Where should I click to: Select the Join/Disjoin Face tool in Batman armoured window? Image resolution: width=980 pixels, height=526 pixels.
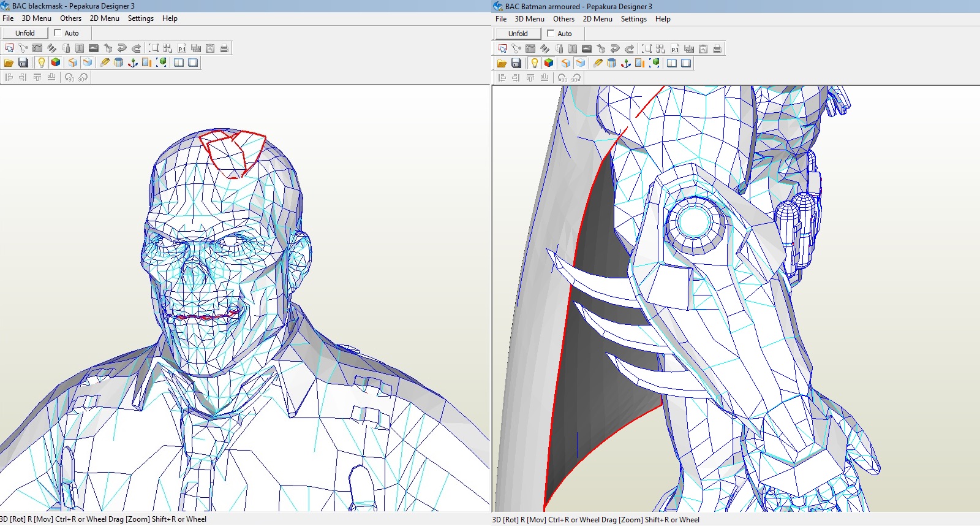pyautogui.click(x=516, y=48)
